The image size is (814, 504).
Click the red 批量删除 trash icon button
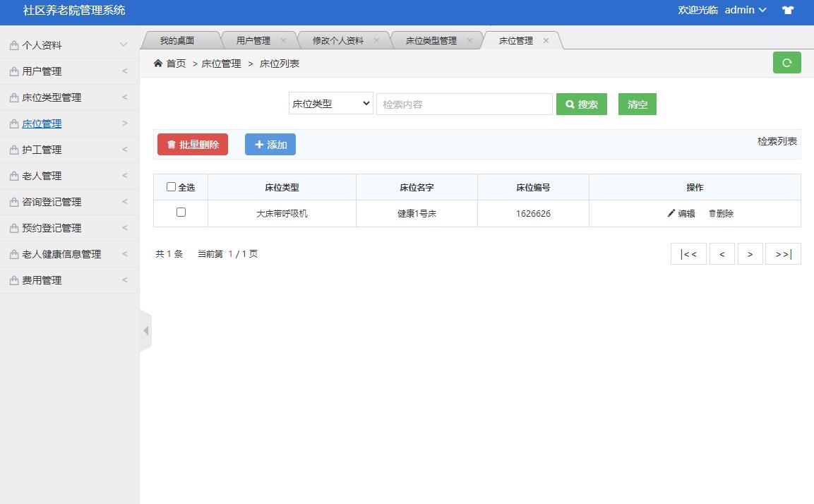(192, 144)
